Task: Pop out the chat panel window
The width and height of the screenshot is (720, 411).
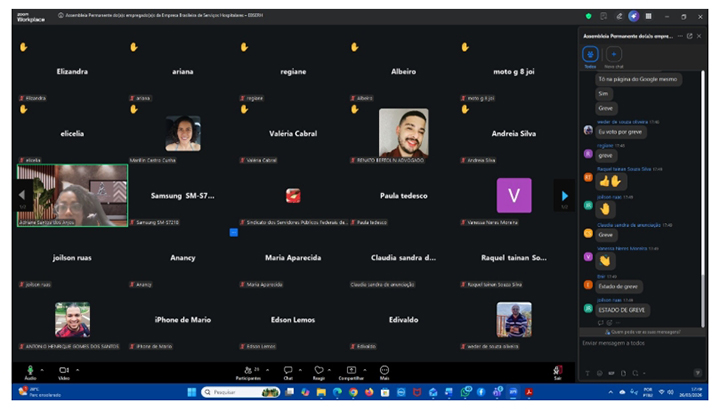Action: point(690,35)
